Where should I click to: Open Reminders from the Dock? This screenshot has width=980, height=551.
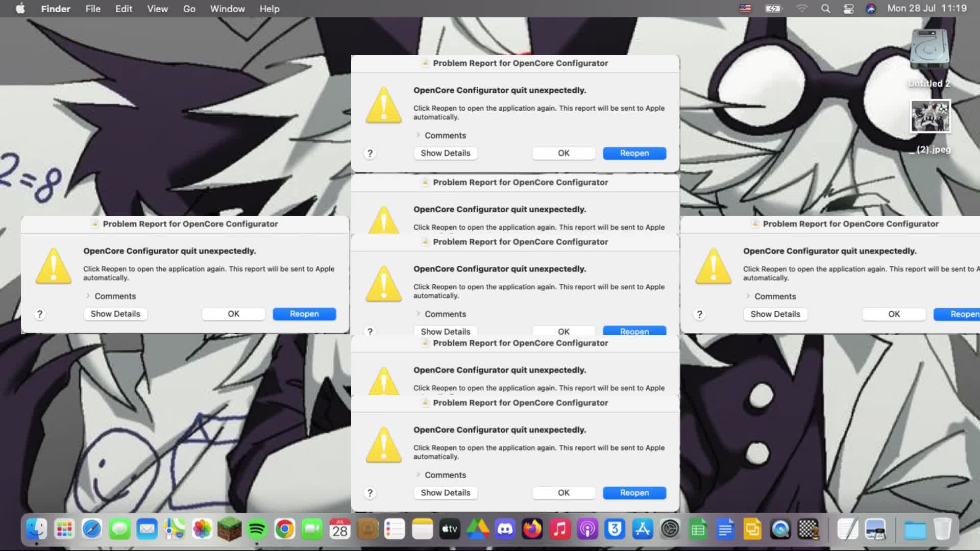pyautogui.click(x=395, y=529)
